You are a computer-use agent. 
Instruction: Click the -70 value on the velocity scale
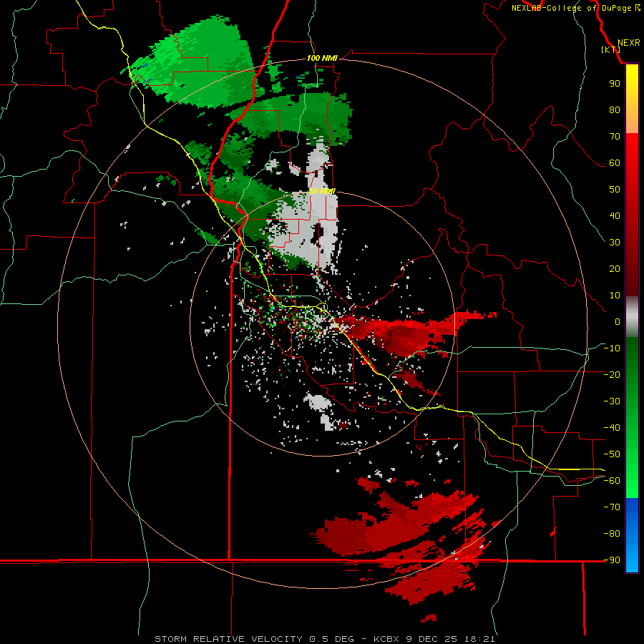tap(612, 507)
